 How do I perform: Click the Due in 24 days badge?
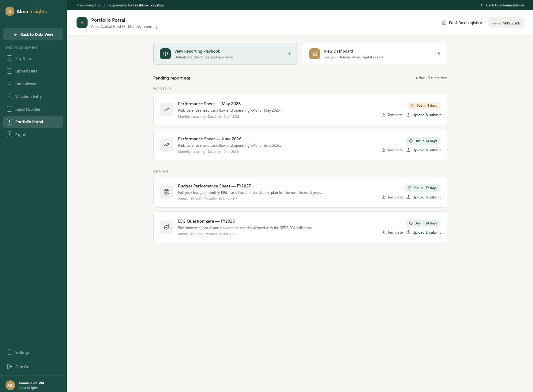423,223
